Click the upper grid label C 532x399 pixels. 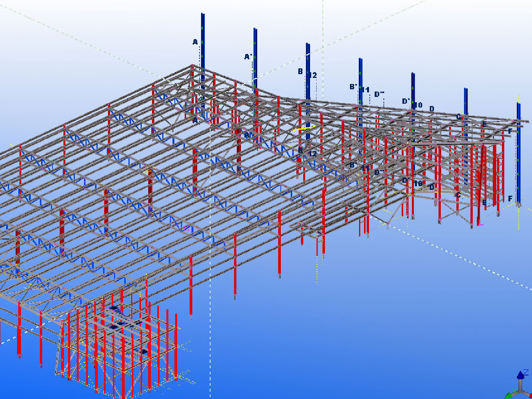[458, 117]
